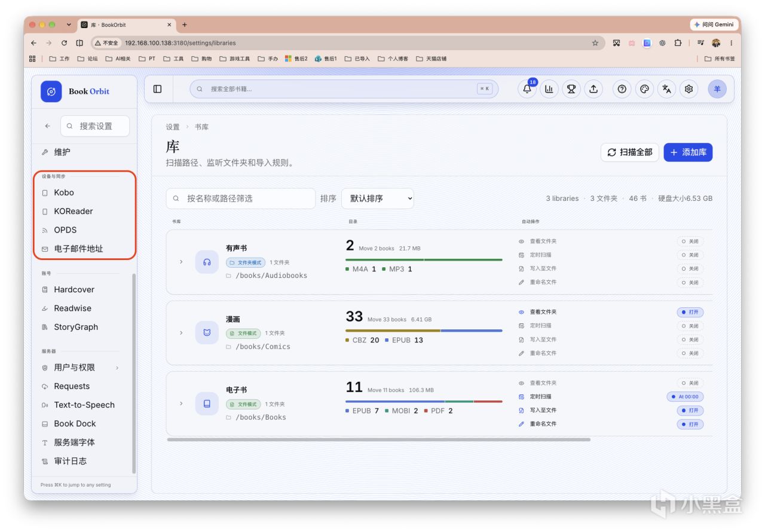The width and height of the screenshot is (765, 532).
Task: Focus the 搜索全部书籍 search box
Action: (x=344, y=89)
